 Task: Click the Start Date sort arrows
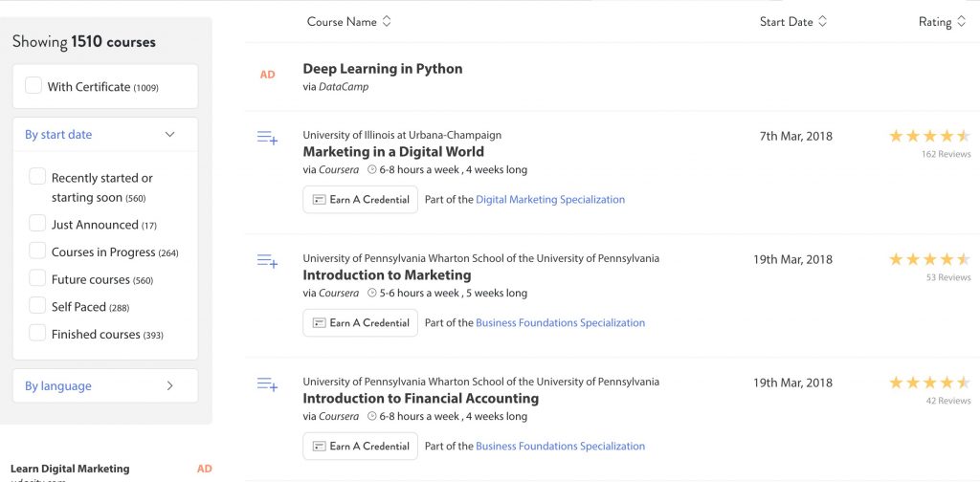coord(822,22)
